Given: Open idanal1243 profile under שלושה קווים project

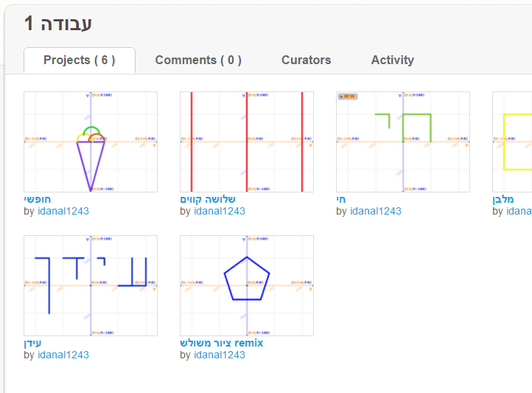Looking at the screenshot, I should click(x=220, y=211).
